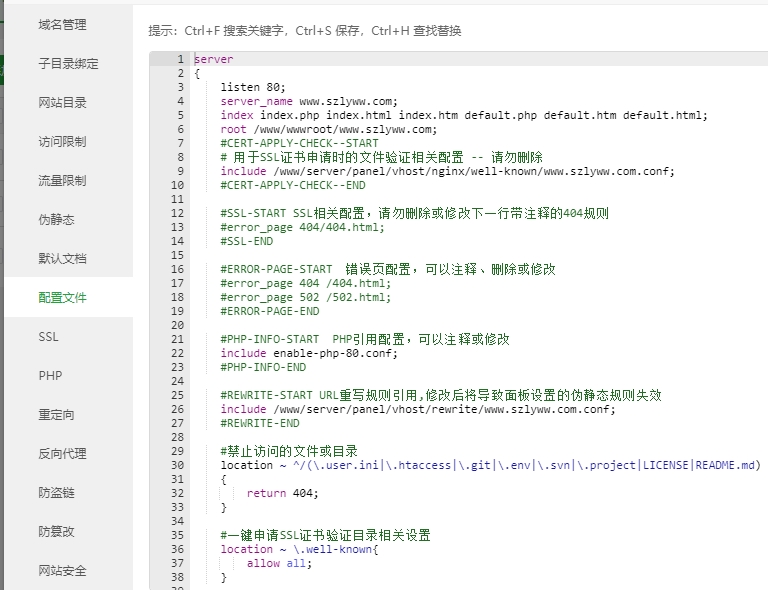Click #CERT-APPLY-CHECK--END comment

click(x=293, y=186)
